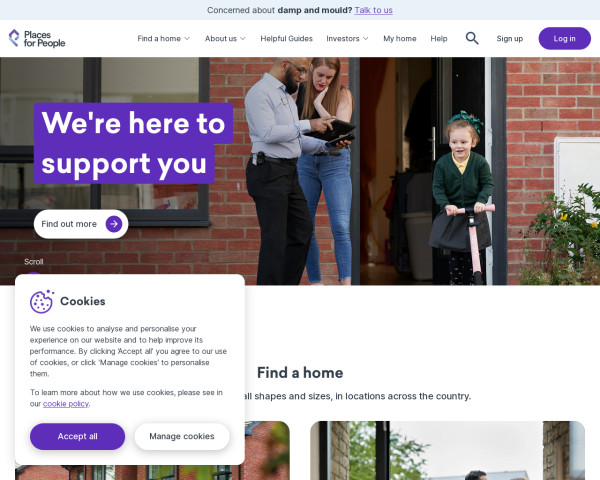The height and width of the screenshot is (480, 600).
Task: Click the Places for People logo
Action: click(x=37, y=38)
